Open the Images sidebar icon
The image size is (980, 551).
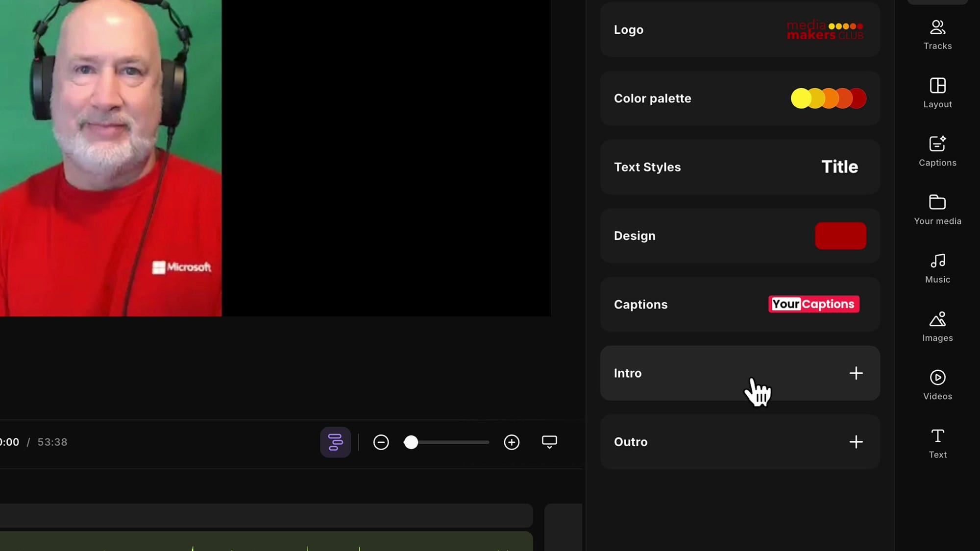pos(937,319)
